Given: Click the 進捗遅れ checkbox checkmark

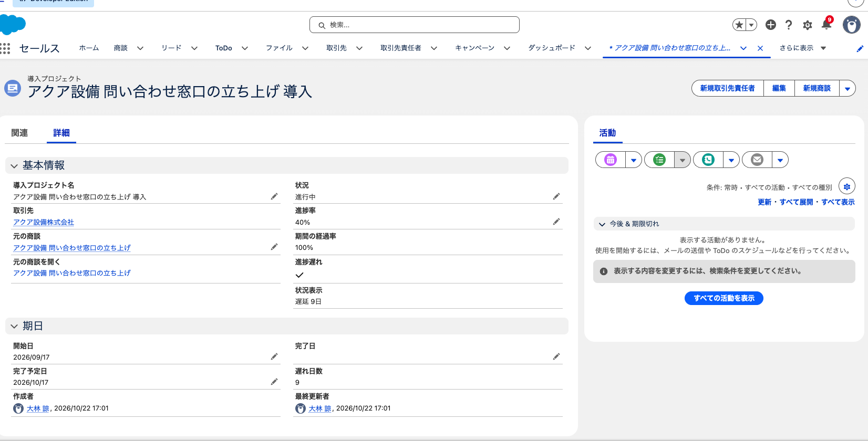Looking at the screenshot, I should click(299, 275).
